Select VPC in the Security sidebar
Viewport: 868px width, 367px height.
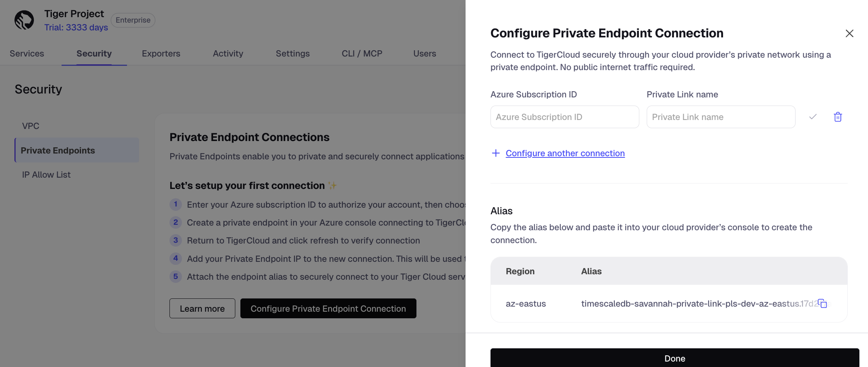[30, 125]
